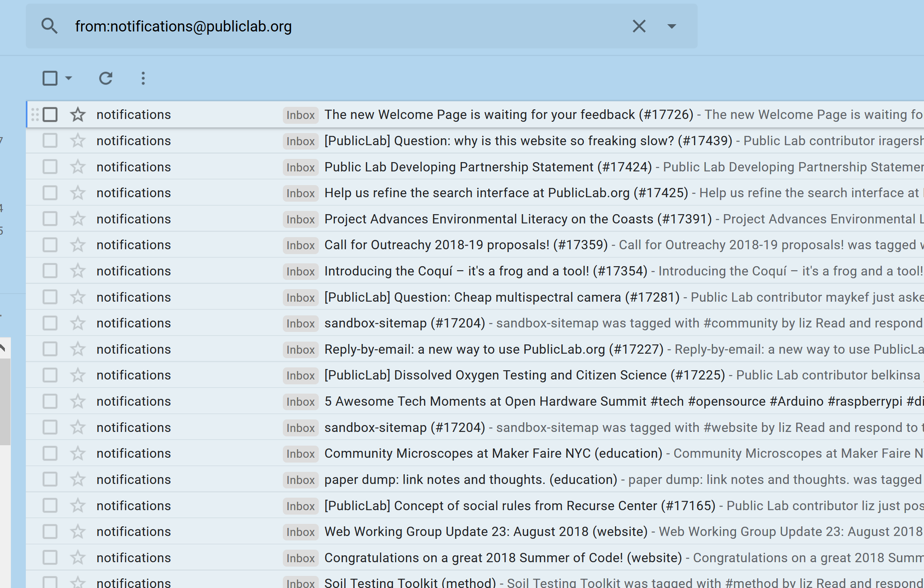Click Inbox label on Summer of Code email
Viewport: 924px width, 588px height.
pyautogui.click(x=301, y=558)
